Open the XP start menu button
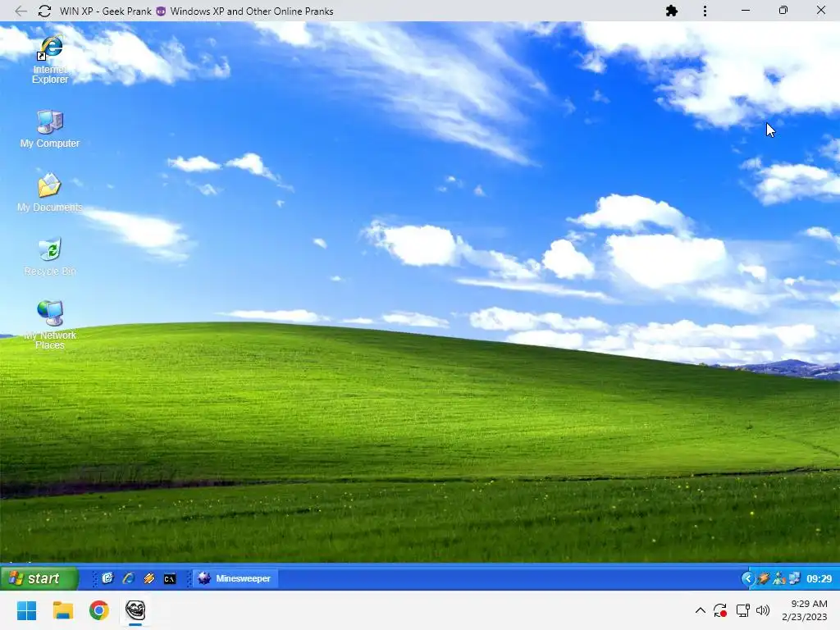840x630 pixels. 39,578
